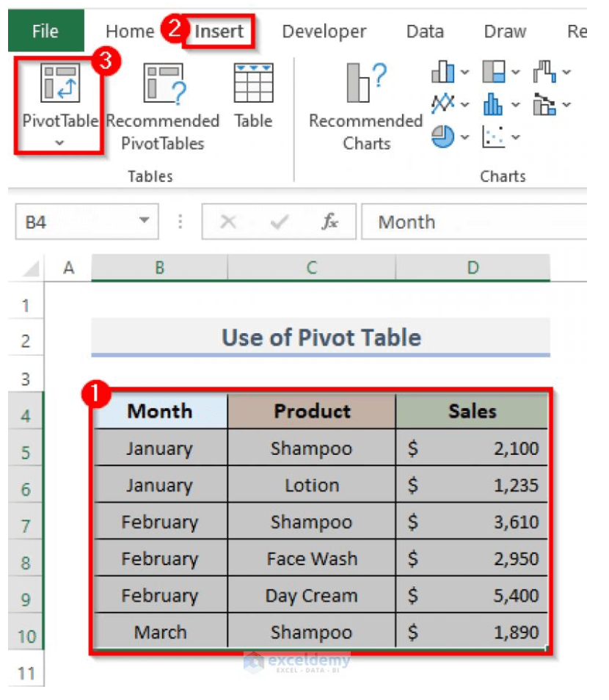Image resolution: width=609 pixels, height=700 pixels.
Task: Click the formula bar Cancel X icon
Action: coord(228,222)
